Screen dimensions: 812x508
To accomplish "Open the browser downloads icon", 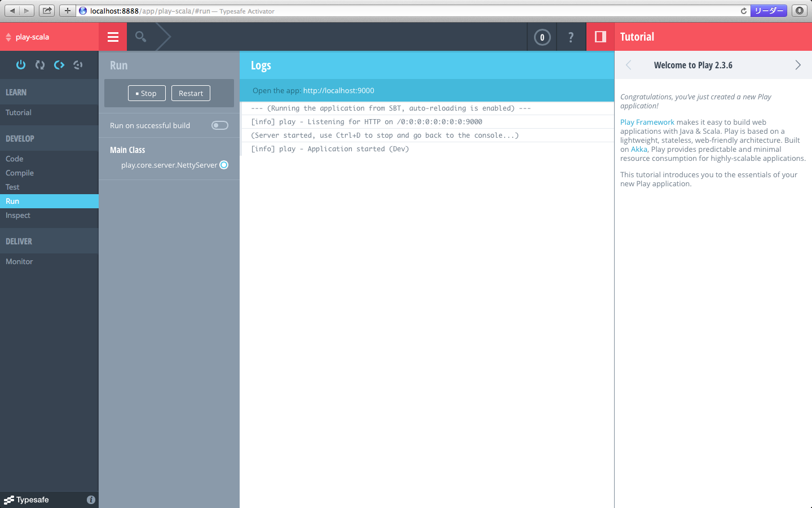I will 800,11.
